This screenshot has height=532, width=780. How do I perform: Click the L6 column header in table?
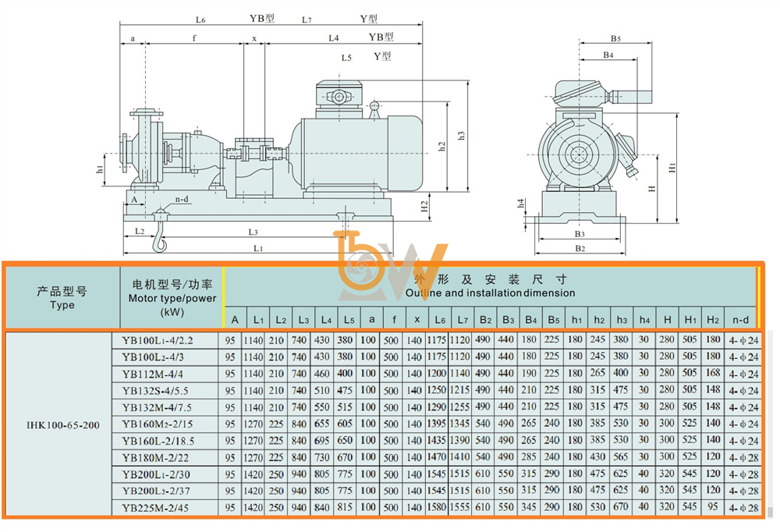pos(440,320)
